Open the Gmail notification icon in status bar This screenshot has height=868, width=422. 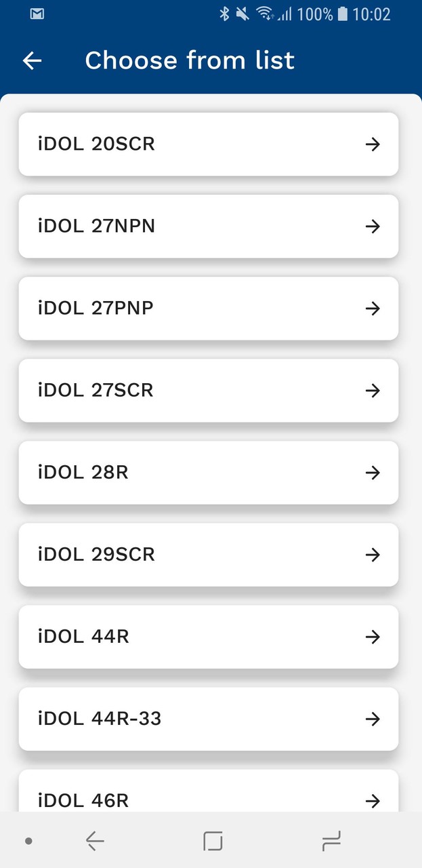coord(36,13)
